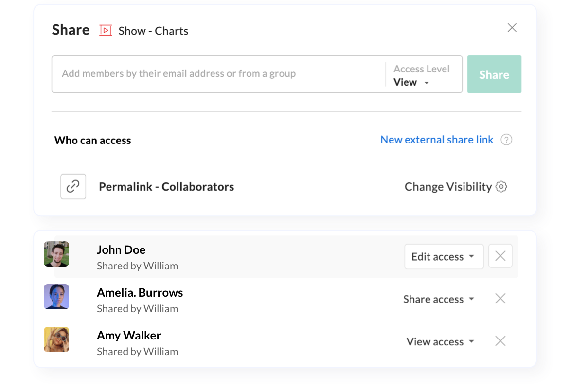The image size is (571, 392).
Task: Click the New external share link
Action: click(x=436, y=140)
